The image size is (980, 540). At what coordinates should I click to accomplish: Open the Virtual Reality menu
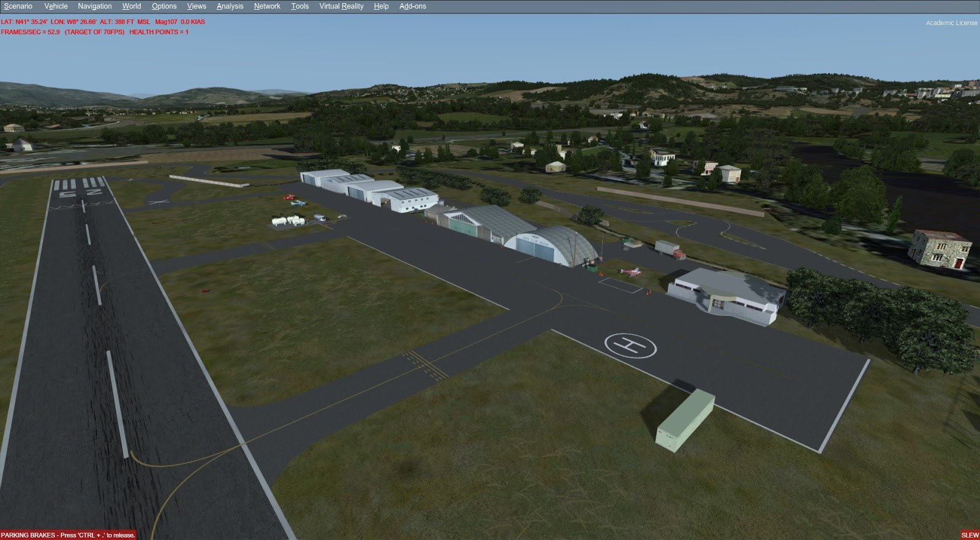point(341,6)
